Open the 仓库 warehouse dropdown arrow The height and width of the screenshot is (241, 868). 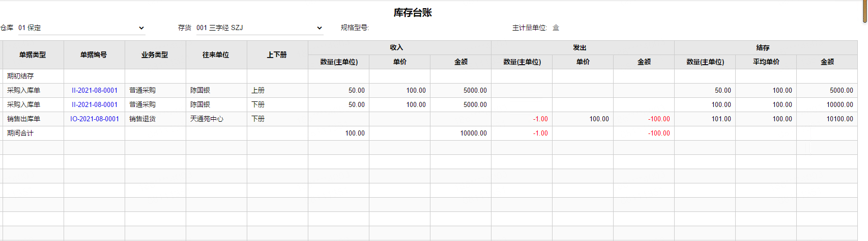[x=141, y=28]
